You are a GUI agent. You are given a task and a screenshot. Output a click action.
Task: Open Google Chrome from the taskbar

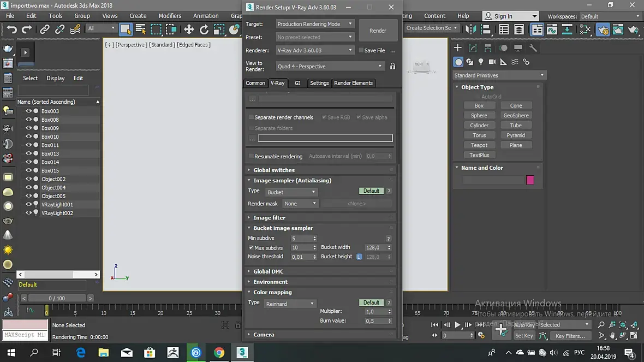coord(219,353)
